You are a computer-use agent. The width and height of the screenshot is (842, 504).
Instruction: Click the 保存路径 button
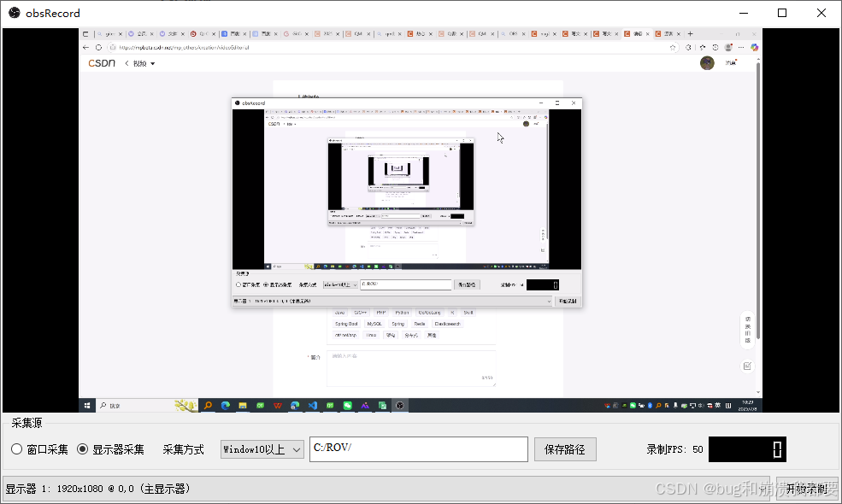point(565,449)
